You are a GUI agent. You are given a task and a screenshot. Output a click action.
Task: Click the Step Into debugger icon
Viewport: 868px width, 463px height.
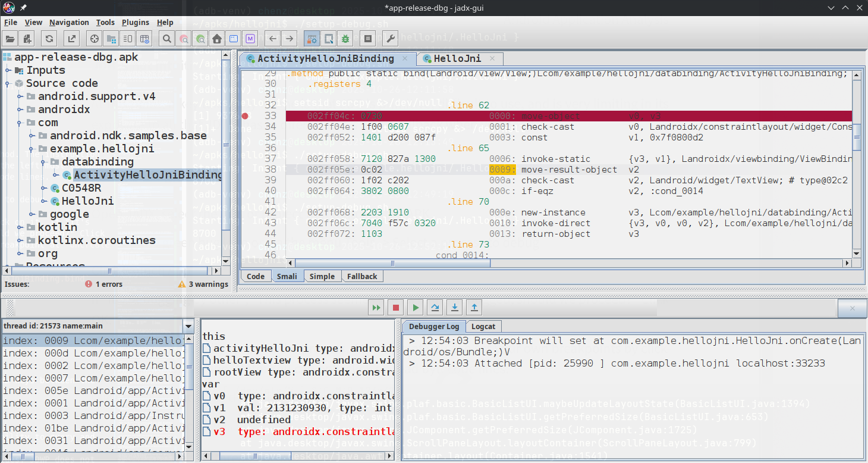pyautogui.click(x=455, y=308)
